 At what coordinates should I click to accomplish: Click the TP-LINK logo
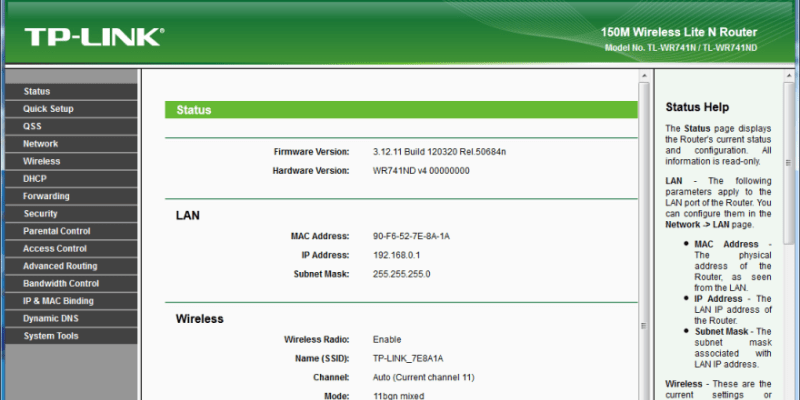click(x=94, y=37)
